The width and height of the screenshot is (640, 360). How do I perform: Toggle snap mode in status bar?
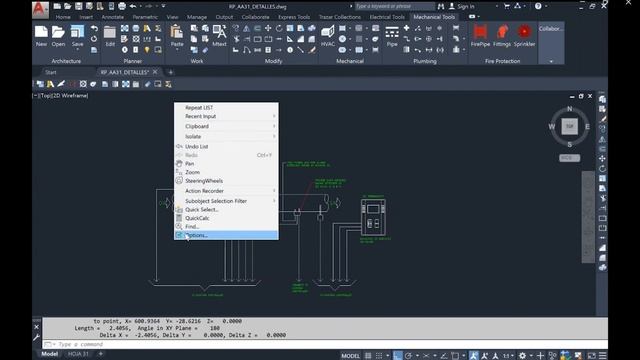(379, 356)
